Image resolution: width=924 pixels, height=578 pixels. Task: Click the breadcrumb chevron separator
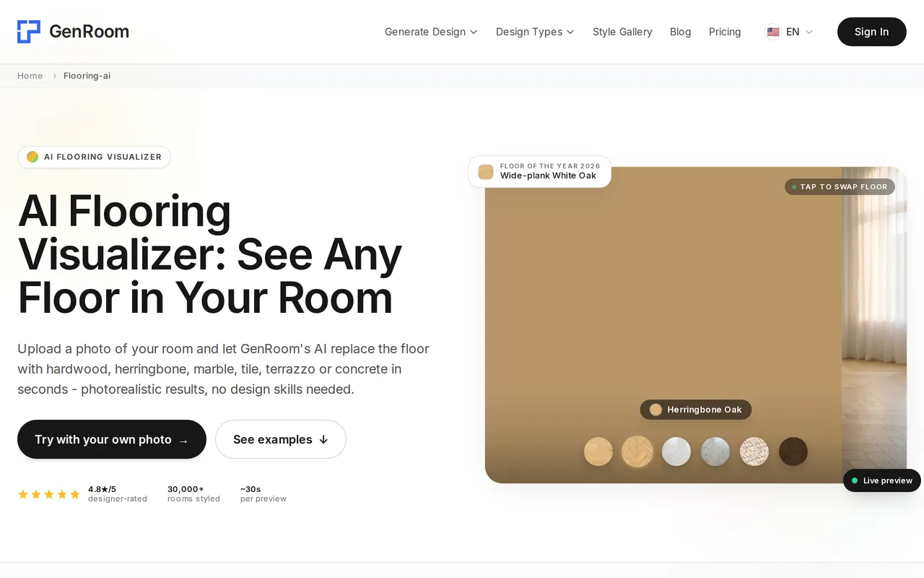(54, 76)
